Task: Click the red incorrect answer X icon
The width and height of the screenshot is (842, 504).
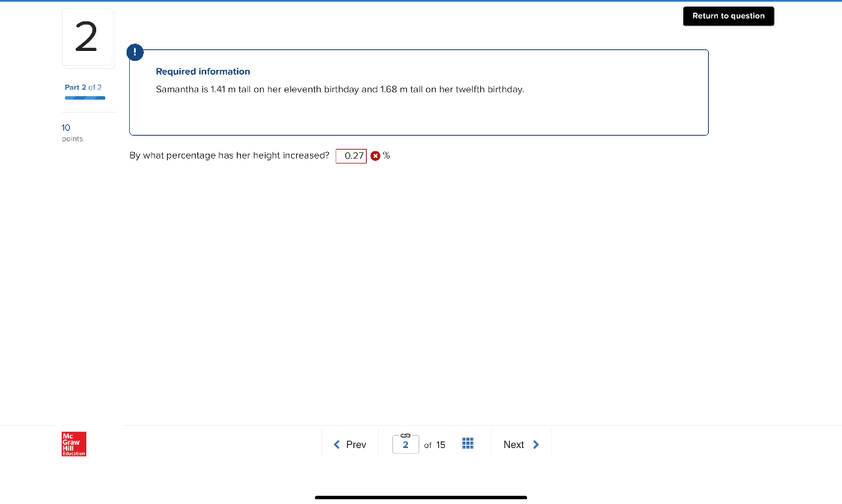Action: coord(375,155)
